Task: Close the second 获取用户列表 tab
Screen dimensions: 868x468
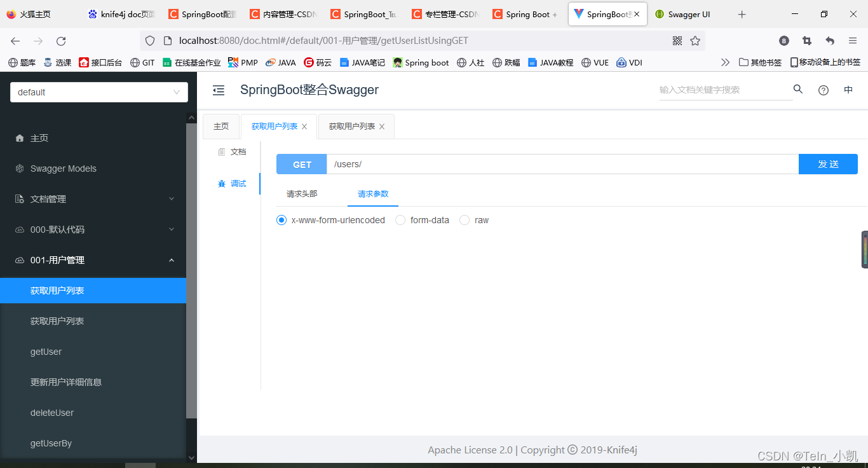Action: coord(382,127)
